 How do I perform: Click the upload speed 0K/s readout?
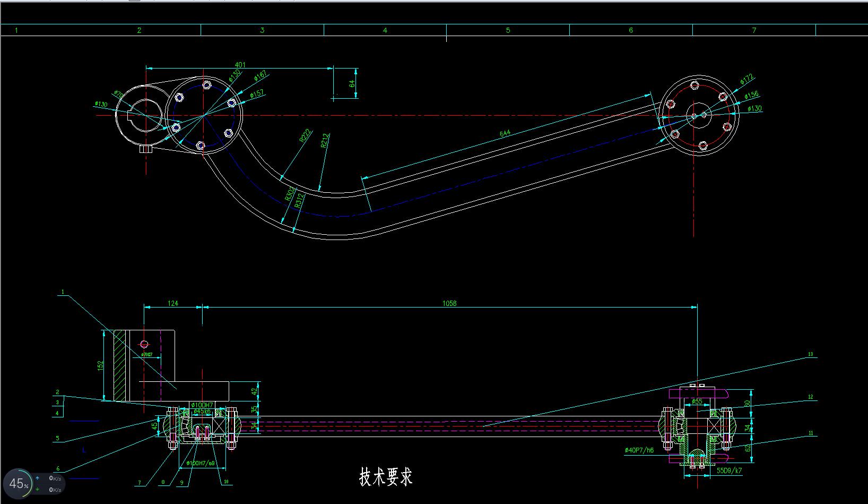click(x=56, y=479)
